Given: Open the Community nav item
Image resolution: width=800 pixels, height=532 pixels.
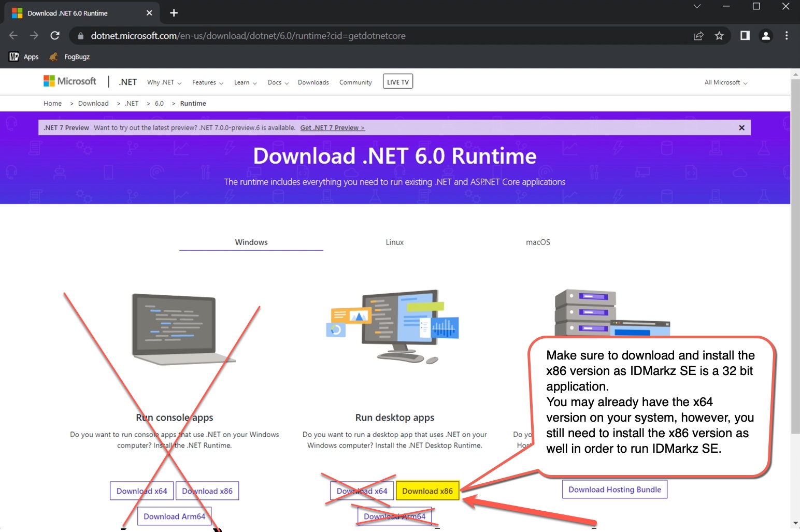Looking at the screenshot, I should coord(355,82).
